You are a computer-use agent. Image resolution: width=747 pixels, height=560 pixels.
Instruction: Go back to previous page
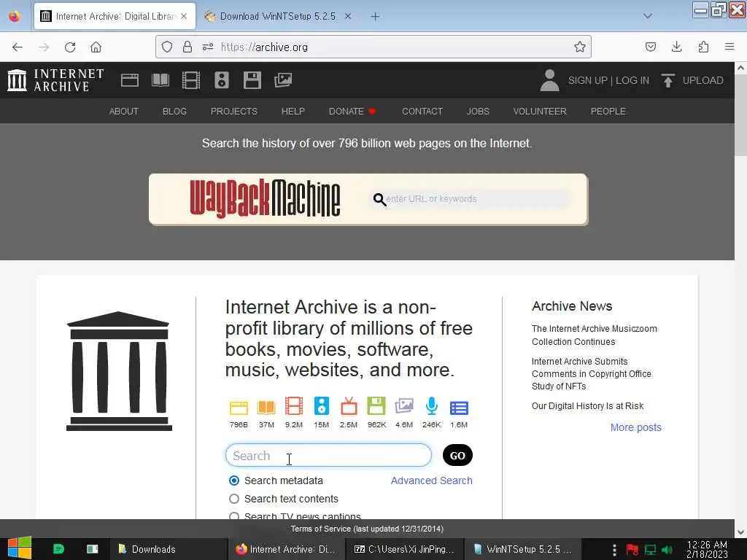pos(18,47)
